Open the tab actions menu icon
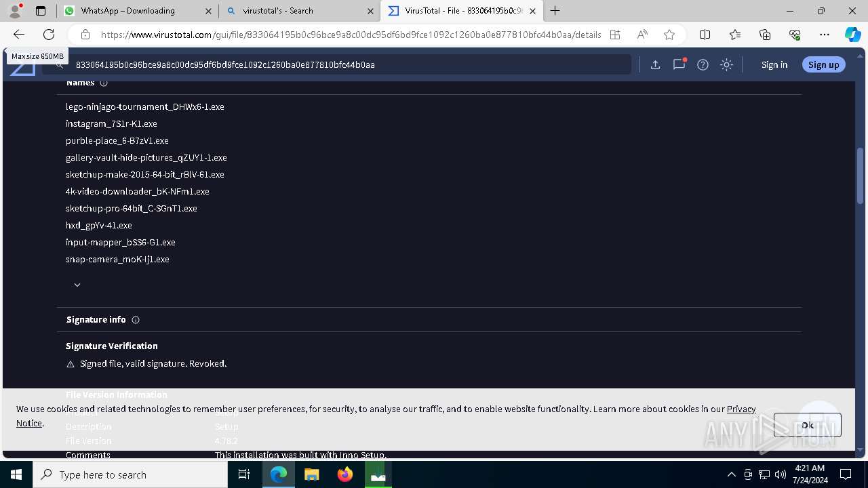The height and width of the screenshot is (488, 868). (41, 11)
